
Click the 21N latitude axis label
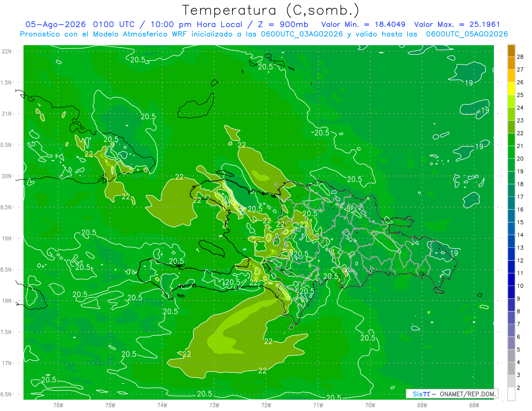point(7,114)
